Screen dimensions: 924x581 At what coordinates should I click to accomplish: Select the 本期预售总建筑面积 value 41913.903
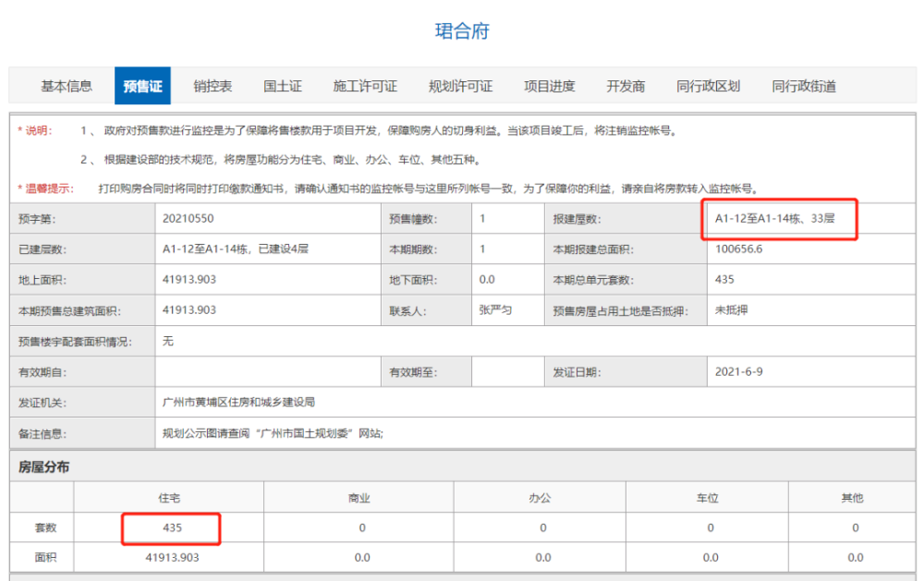[x=189, y=310]
